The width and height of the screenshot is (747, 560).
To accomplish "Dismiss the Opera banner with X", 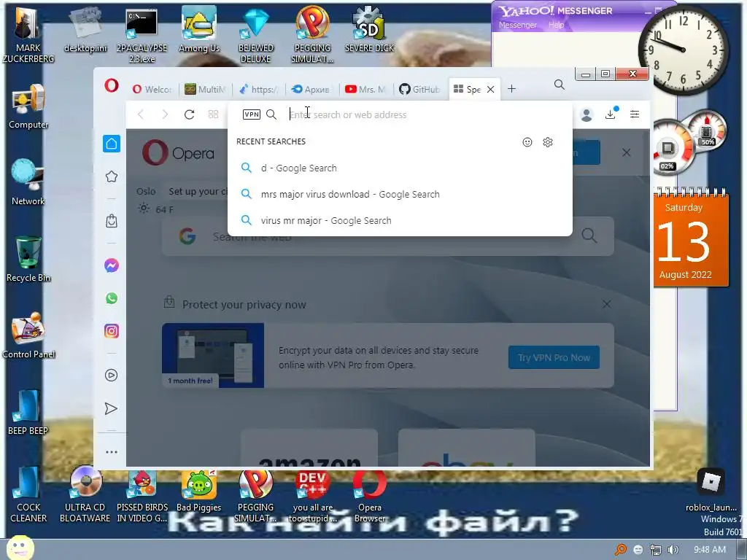I will [627, 152].
